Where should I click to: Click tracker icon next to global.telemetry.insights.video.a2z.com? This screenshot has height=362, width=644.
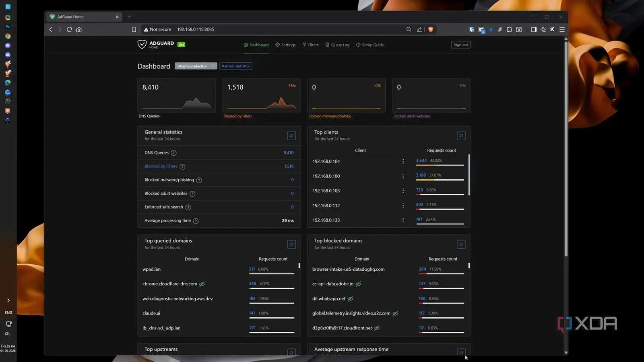pyautogui.click(x=395, y=313)
